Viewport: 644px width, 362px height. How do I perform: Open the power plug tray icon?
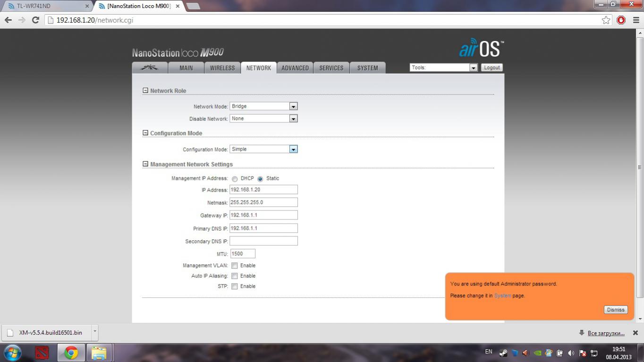[559, 353]
